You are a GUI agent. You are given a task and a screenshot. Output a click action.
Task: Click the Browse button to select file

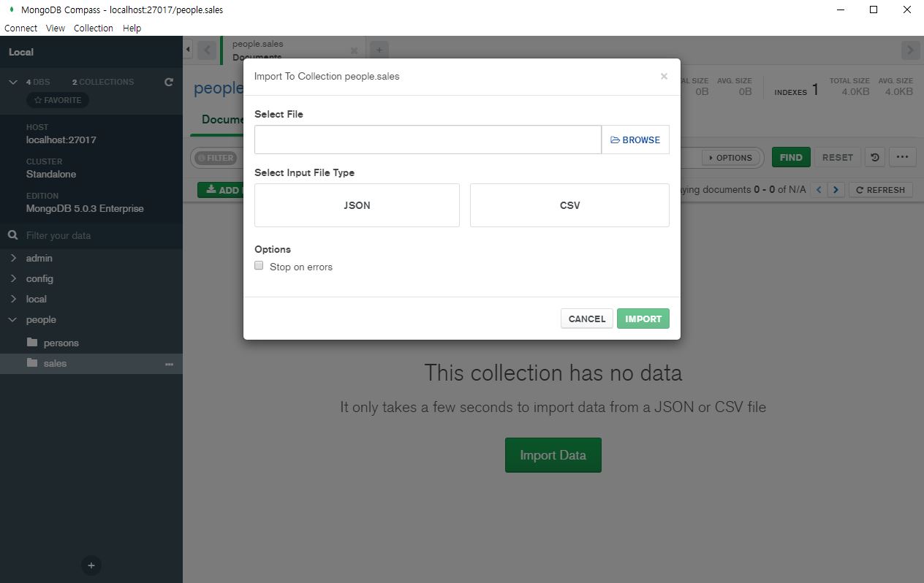point(635,140)
